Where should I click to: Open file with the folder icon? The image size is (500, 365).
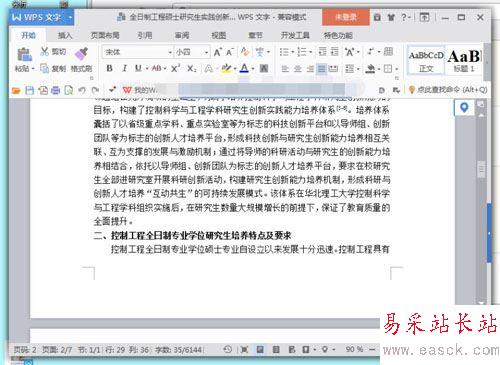tap(16, 90)
